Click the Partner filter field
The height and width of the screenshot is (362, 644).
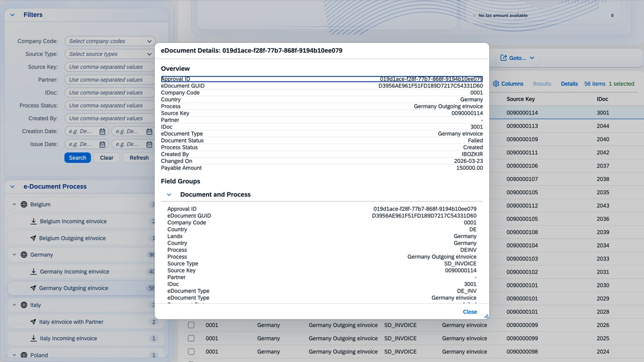110,79
